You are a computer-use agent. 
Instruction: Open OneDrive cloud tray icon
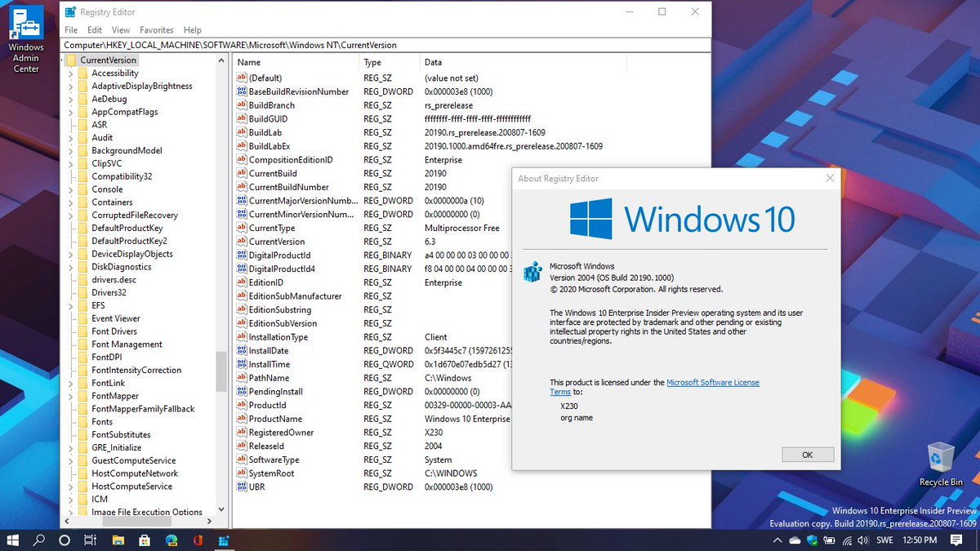coord(795,540)
